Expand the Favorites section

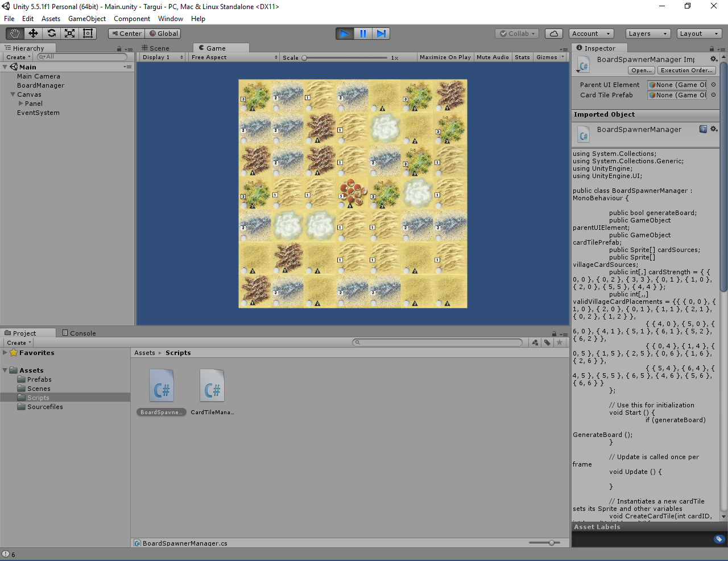[5, 353]
